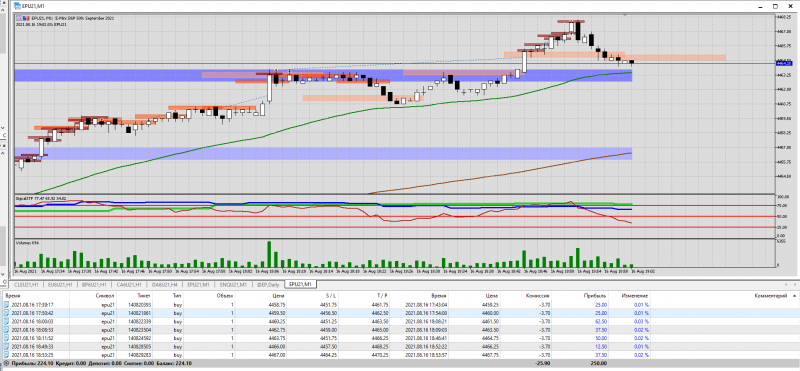This screenshot has width=800, height=371.
Task: Open the one-click trading panel icon on chart
Action: [x=18, y=18]
